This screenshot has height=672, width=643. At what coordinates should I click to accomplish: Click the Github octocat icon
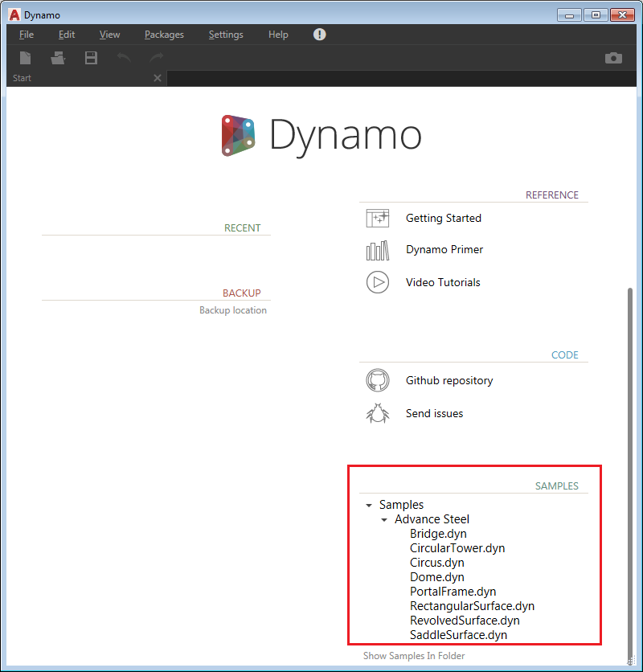[x=378, y=380]
